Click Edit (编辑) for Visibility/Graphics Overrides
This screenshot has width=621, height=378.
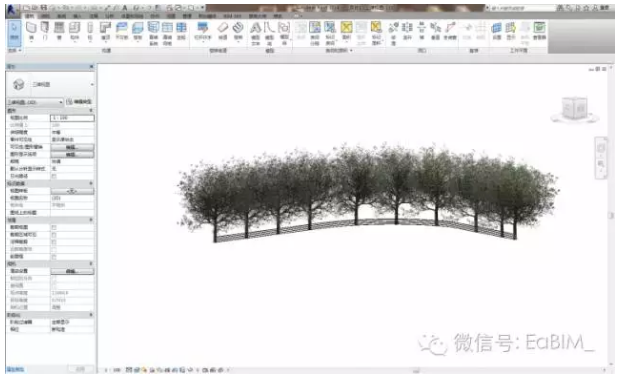coord(72,147)
